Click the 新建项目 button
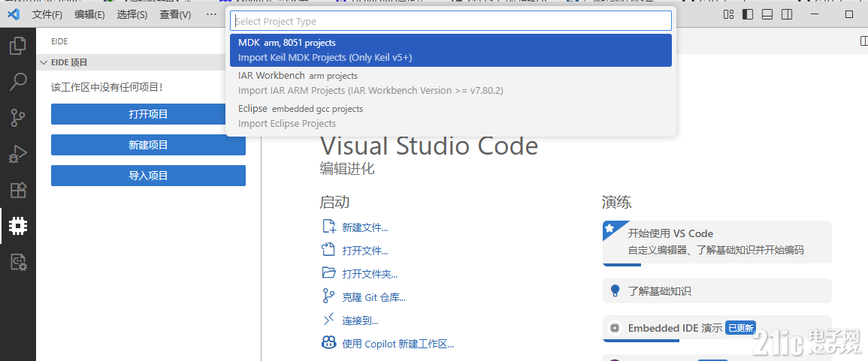The width and height of the screenshot is (868, 361). (148, 145)
